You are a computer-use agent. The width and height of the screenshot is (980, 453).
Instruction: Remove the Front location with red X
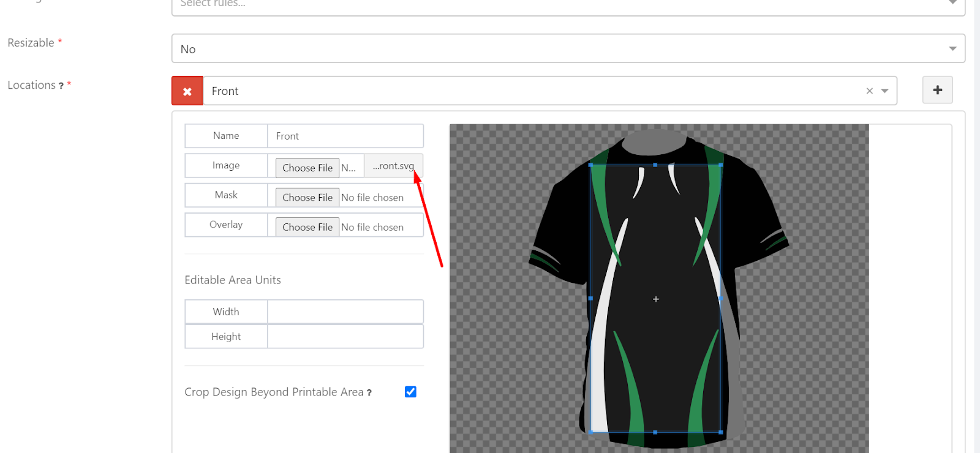(187, 91)
